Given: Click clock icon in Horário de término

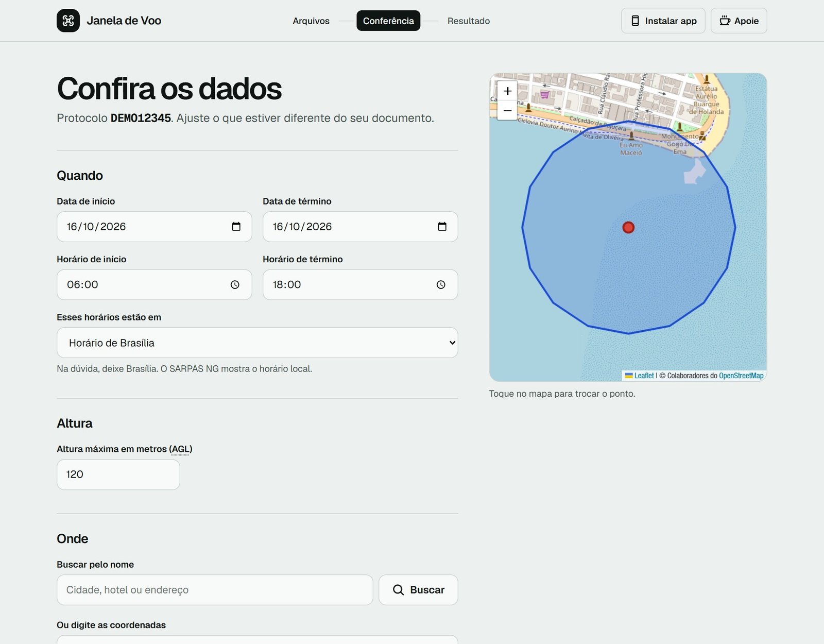Looking at the screenshot, I should pyautogui.click(x=441, y=285).
